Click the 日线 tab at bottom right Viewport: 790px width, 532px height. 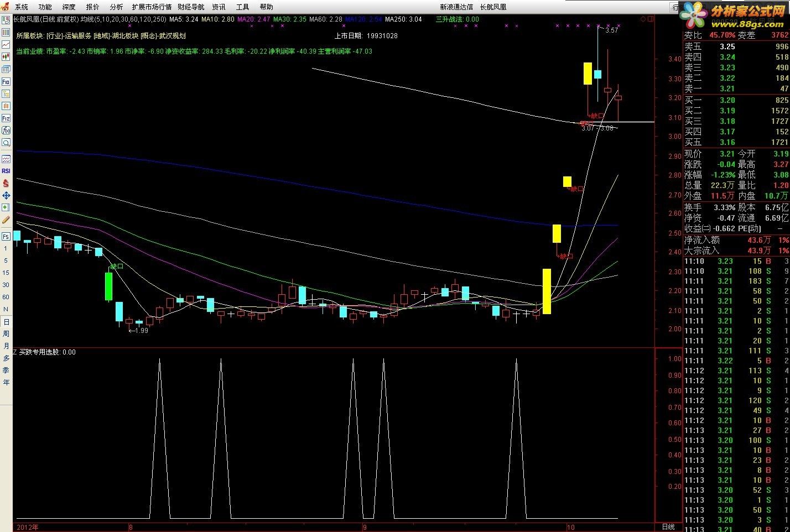668,527
